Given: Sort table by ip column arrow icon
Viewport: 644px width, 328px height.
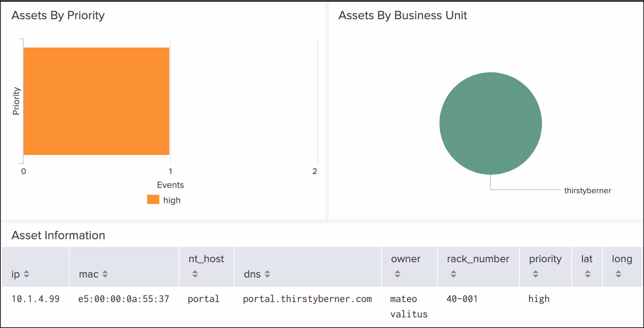Looking at the screenshot, I should [x=26, y=274].
